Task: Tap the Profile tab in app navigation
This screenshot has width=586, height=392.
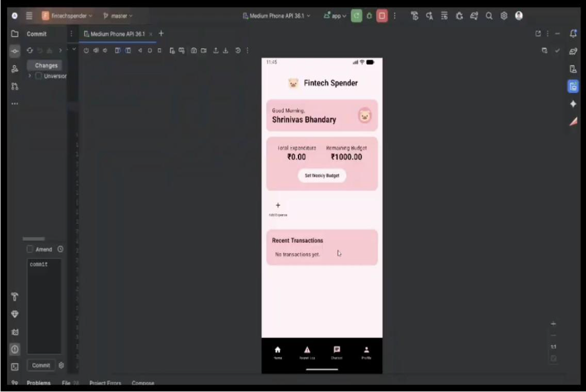Action: coord(366,353)
